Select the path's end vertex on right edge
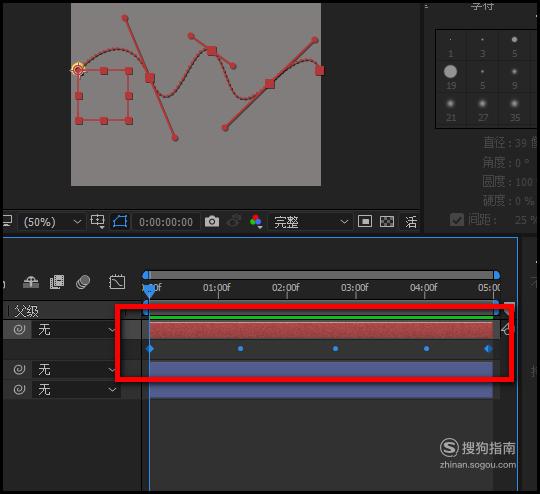Image resolution: width=540 pixels, height=494 pixels. 320,71
